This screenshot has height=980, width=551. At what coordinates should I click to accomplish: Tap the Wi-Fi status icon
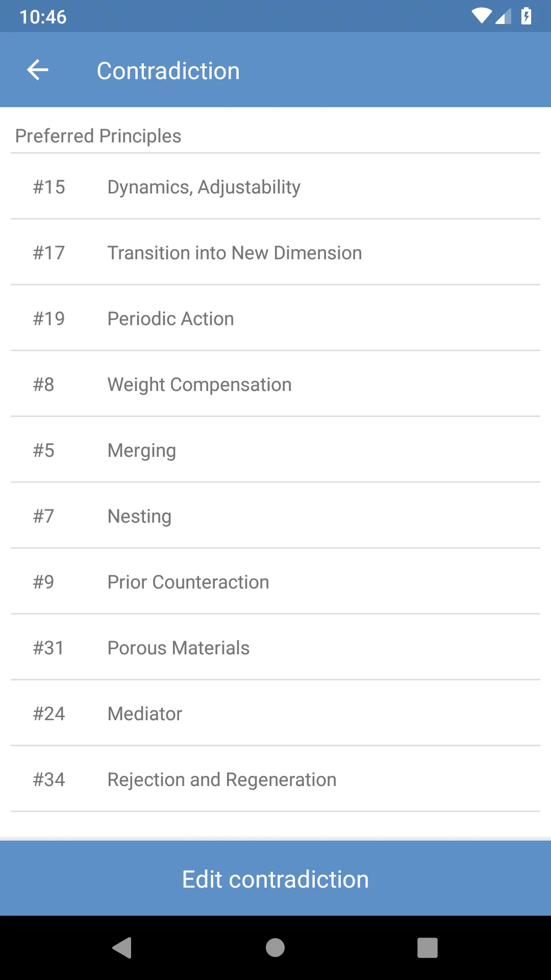coord(482,16)
